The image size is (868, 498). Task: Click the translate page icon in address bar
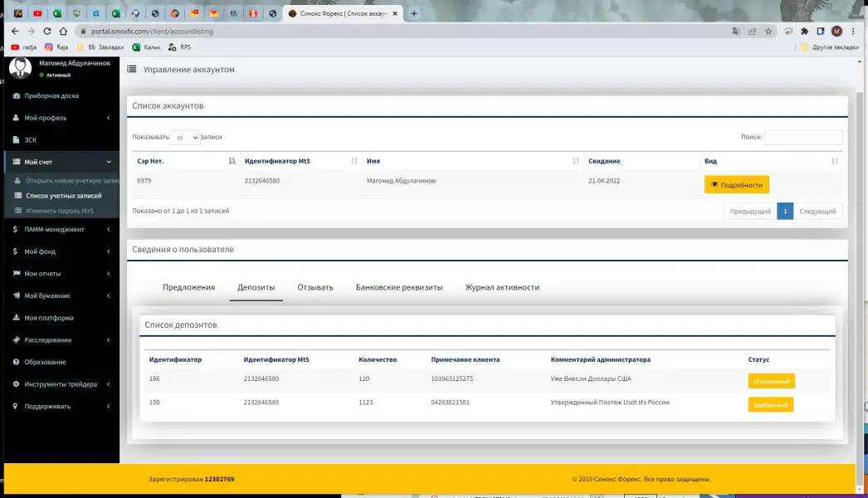point(735,32)
